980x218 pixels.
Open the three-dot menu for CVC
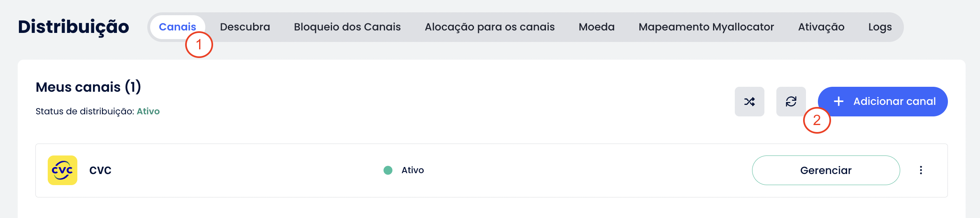click(x=921, y=170)
